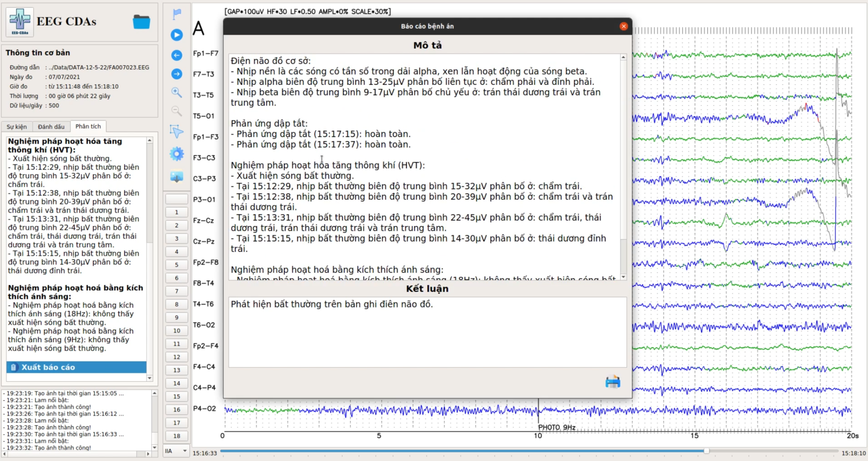Viewport: 868px width, 461px height.
Task: Select numbered button 10
Action: (x=177, y=331)
